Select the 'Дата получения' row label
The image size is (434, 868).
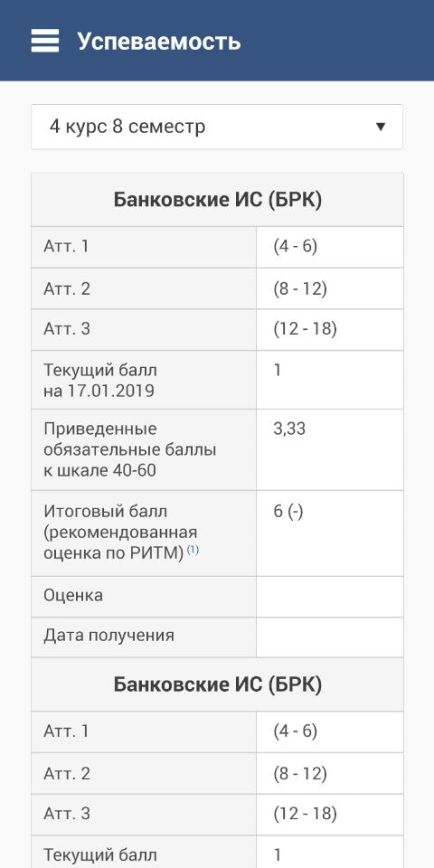point(109,636)
